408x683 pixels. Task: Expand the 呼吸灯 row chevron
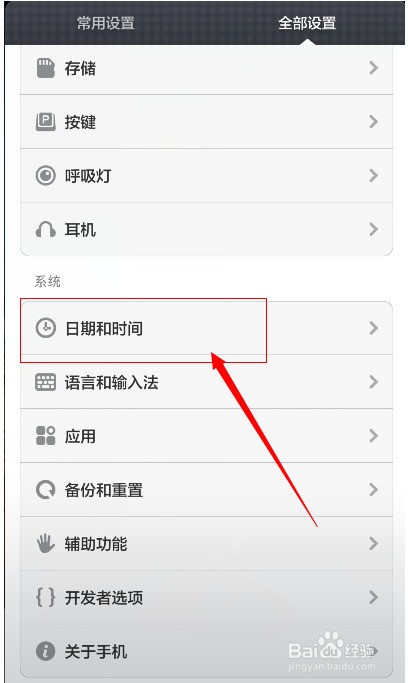pyautogui.click(x=373, y=176)
